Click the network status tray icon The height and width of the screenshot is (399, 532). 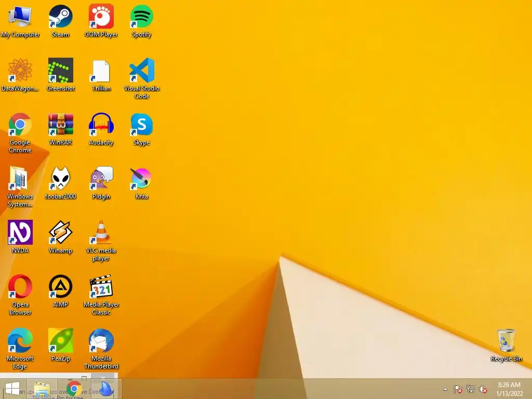point(471,389)
